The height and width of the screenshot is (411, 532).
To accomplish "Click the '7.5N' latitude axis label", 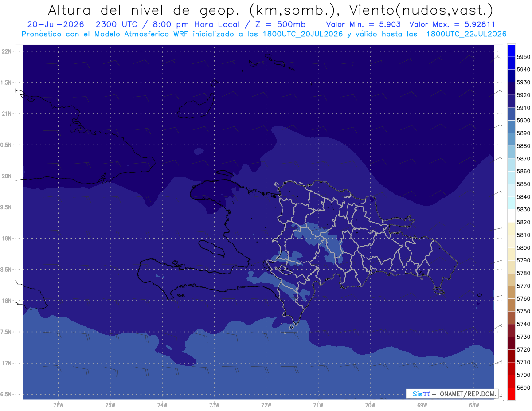I will pyautogui.click(x=7, y=332).
